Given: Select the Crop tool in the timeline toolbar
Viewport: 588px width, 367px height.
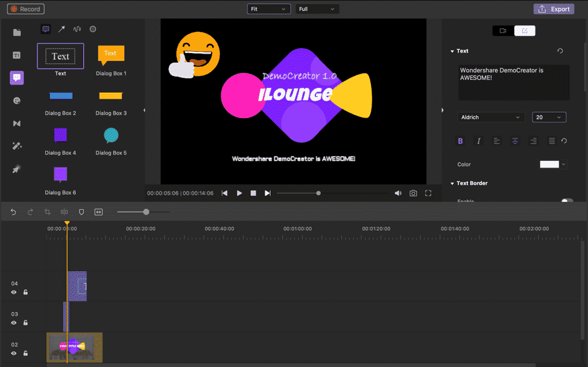Looking at the screenshot, I should [47, 212].
